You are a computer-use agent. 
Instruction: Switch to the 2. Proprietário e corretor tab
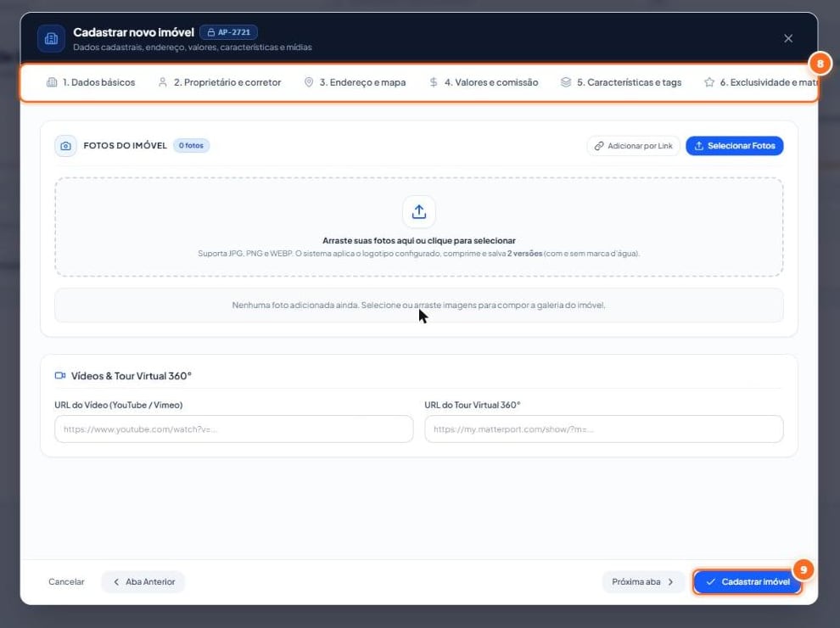220,82
